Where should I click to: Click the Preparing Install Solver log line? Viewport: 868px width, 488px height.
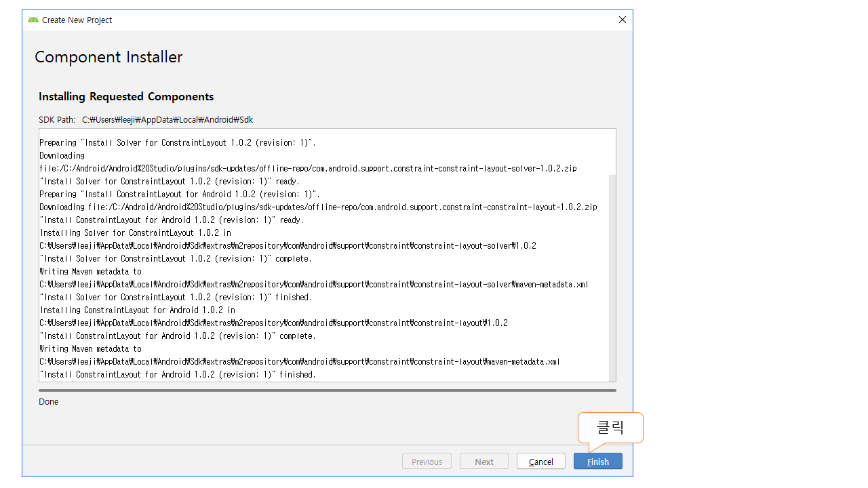(178, 143)
